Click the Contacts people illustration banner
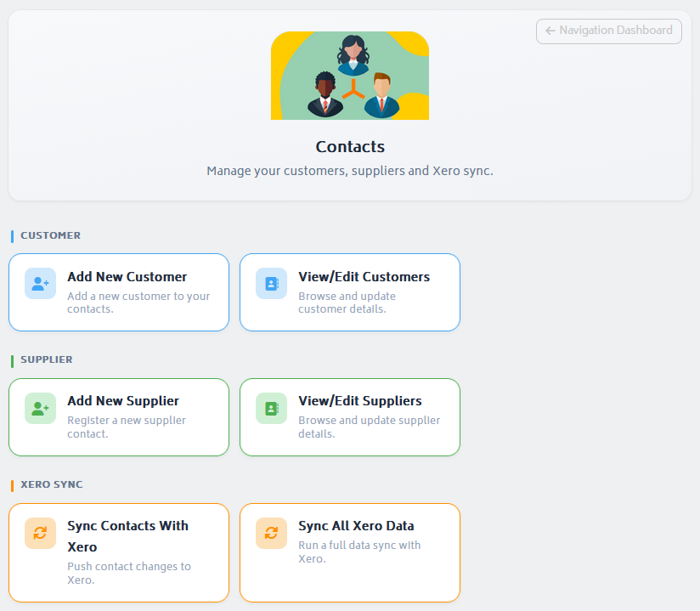This screenshot has width=700, height=611. (x=349, y=76)
